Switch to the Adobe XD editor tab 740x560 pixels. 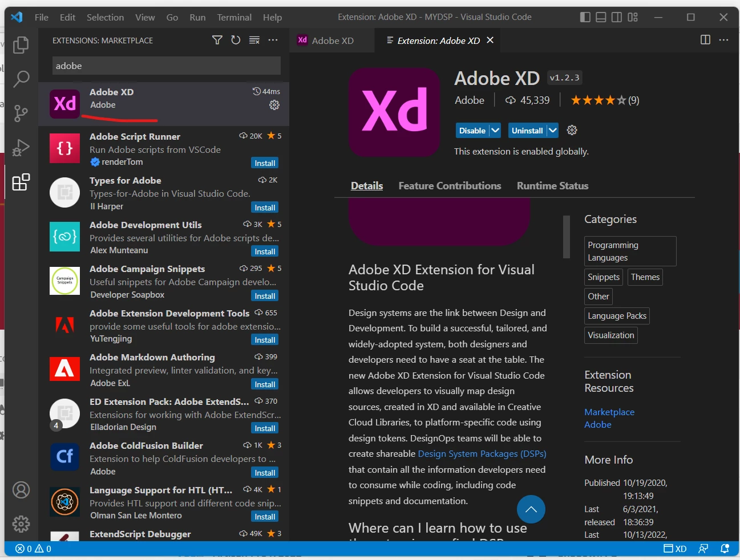click(x=332, y=40)
